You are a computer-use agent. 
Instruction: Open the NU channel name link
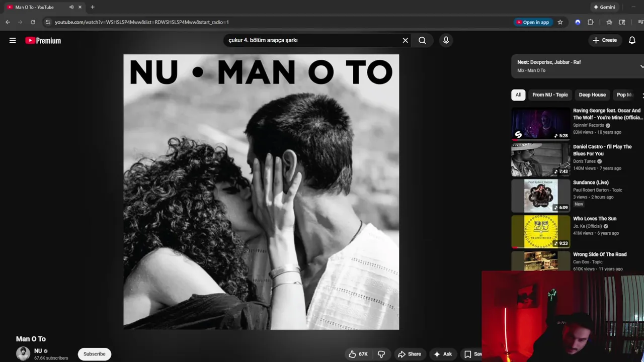coord(38,351)
